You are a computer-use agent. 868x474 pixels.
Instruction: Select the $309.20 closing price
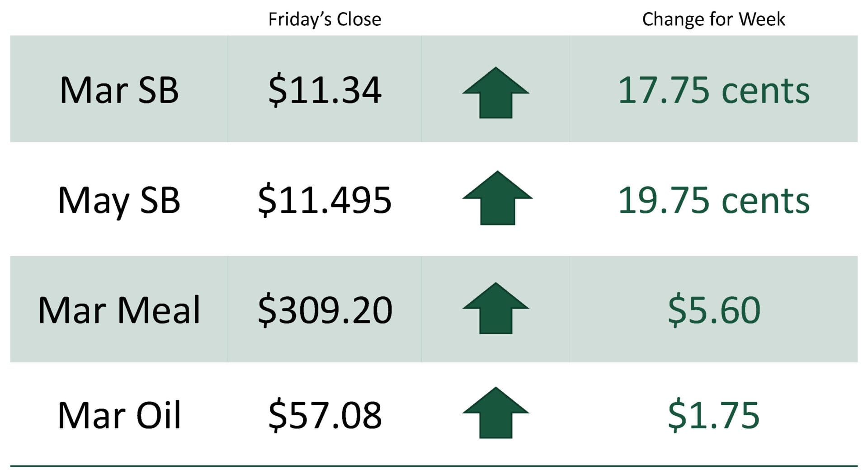pos(325,310)
